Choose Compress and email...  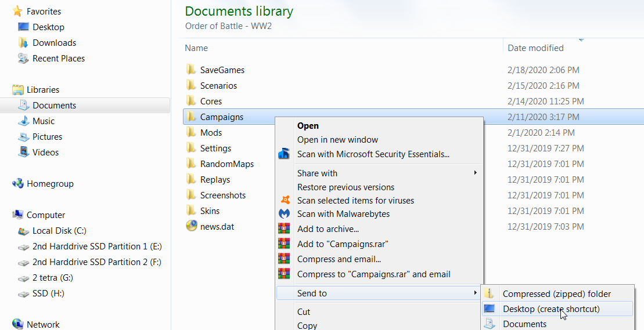click(339, 259)
